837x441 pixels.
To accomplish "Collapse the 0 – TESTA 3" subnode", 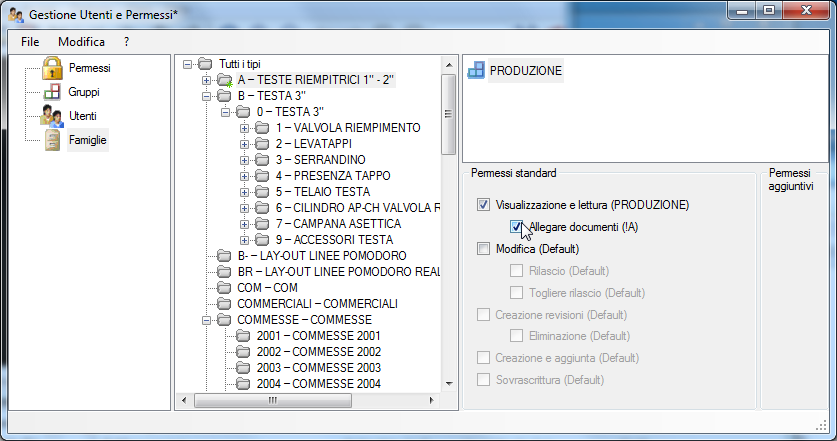I will 225,113.
